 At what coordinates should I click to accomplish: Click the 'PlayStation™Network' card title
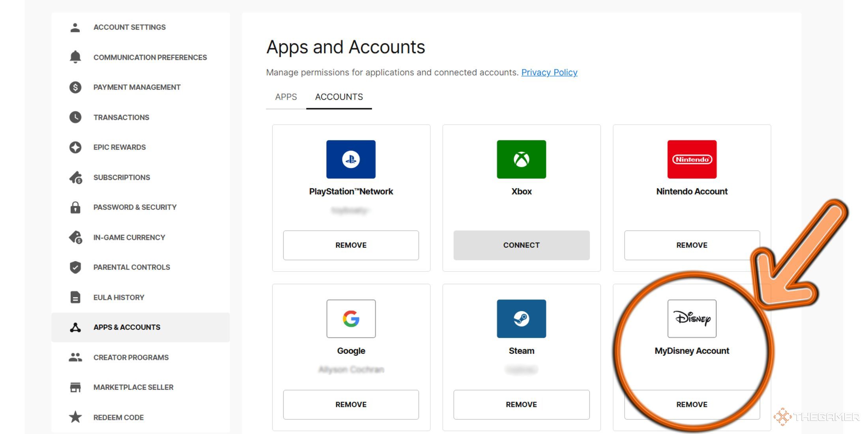coord(351,191)
